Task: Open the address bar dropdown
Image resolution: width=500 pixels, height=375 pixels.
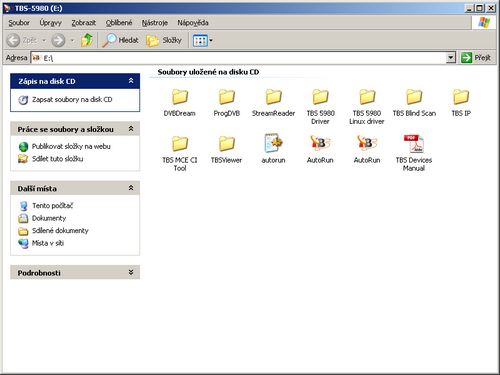Action: point(451,58)
